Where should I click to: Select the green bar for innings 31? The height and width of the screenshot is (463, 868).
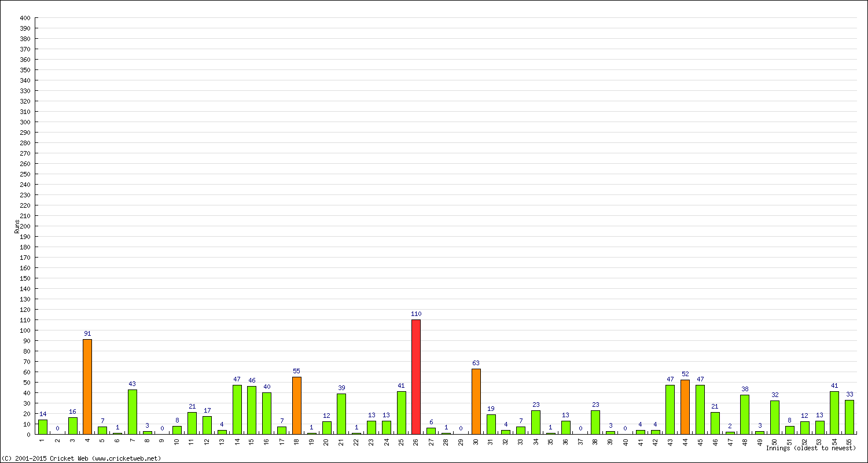(x=491, y=424)
